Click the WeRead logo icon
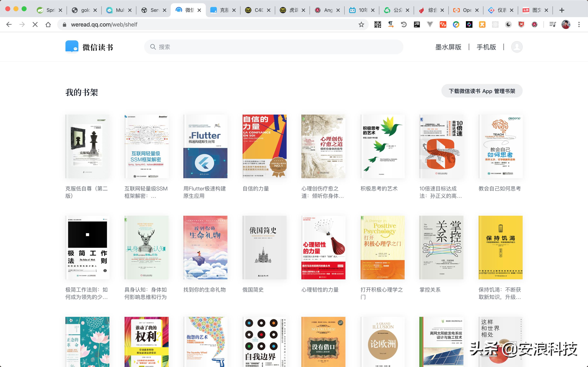Viewport: 588px width, 367px height. (72, 47)
